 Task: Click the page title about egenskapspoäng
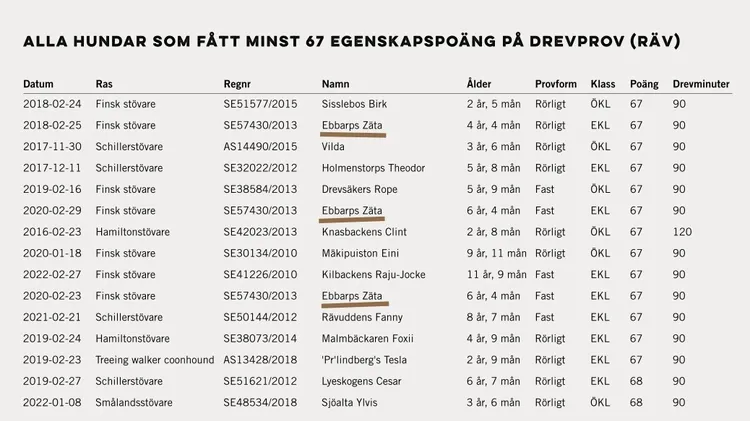click(x=351, y=41)
